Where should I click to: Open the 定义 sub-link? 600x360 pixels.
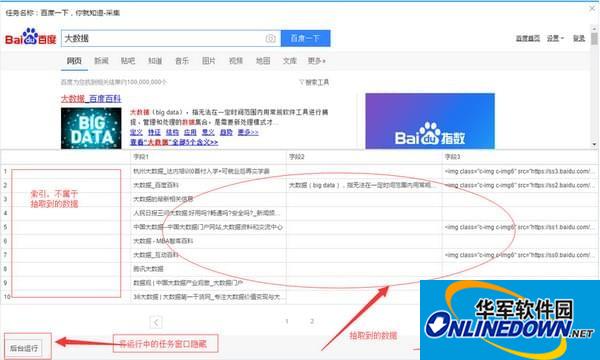[136, 132]
